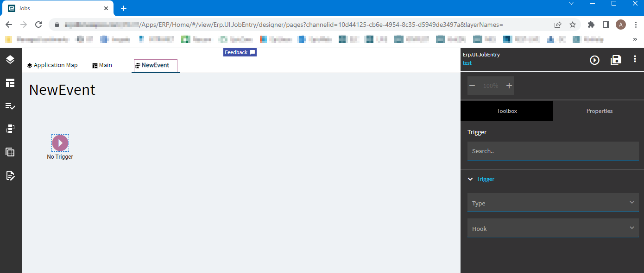Image resolution: width=644 pixels, height=273 pixels.
Task: Show more bookmarks with the chevron
Action: click(x=635, y=40)
